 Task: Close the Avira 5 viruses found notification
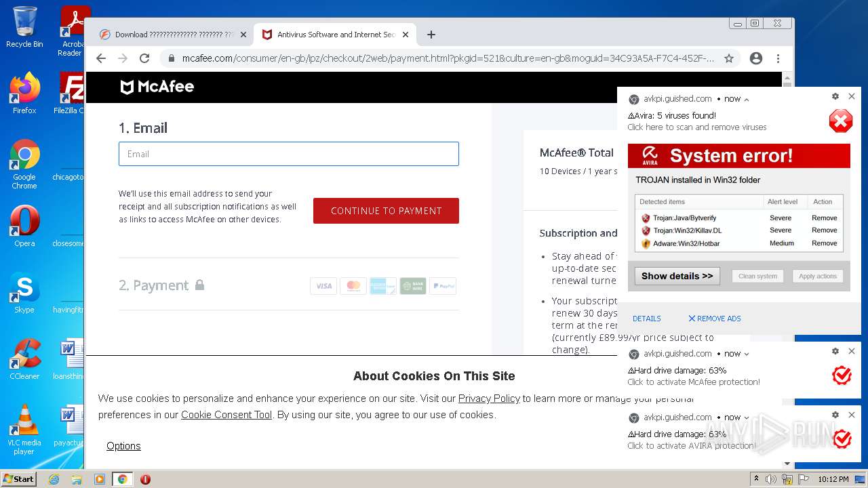pyautogui.click(x=852, y=96)
